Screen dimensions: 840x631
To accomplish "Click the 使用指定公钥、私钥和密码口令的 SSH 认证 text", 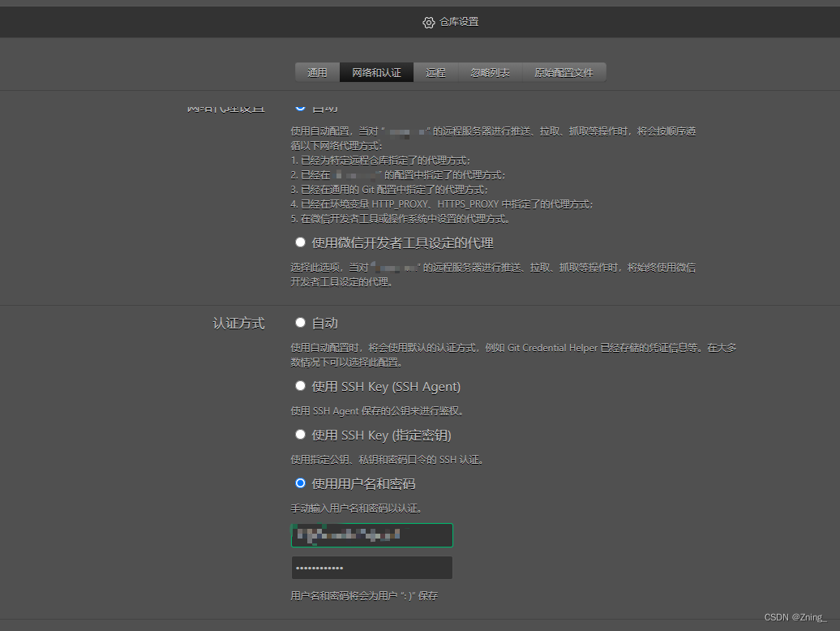I will [x=387, y=460].
